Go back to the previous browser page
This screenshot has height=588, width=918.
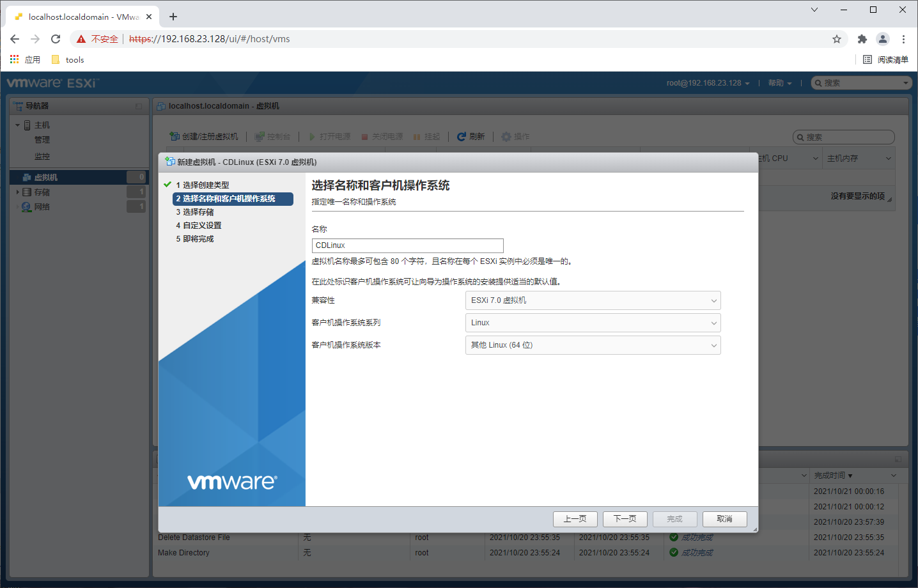tap(15, 39)
